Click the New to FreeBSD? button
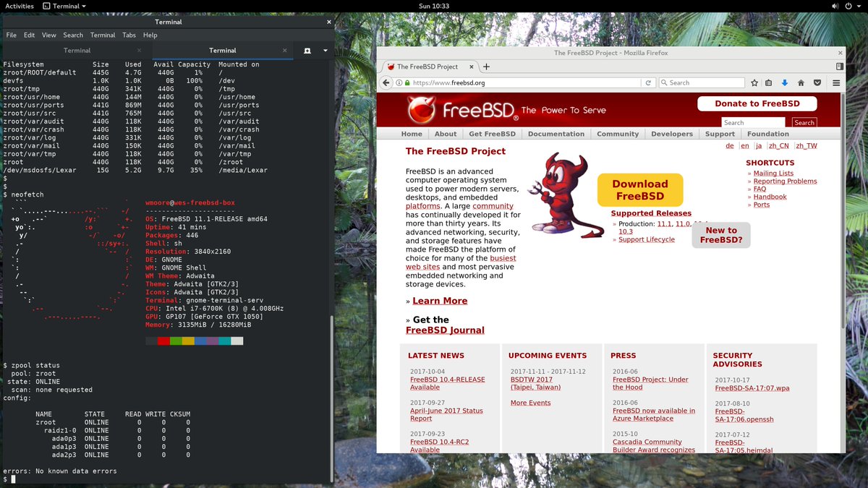Viewport: 868px width, 488px height. (x=721, y=235)
